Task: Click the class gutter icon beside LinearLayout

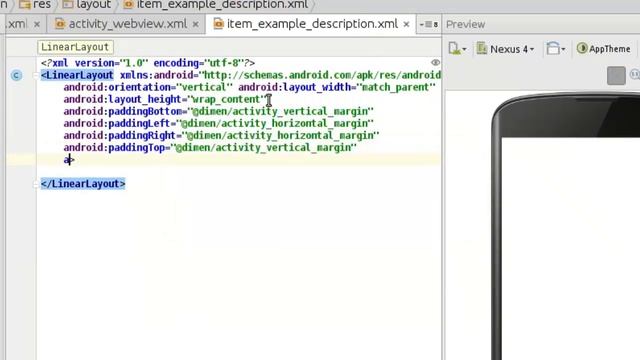Action: click(x=16, y=75)
